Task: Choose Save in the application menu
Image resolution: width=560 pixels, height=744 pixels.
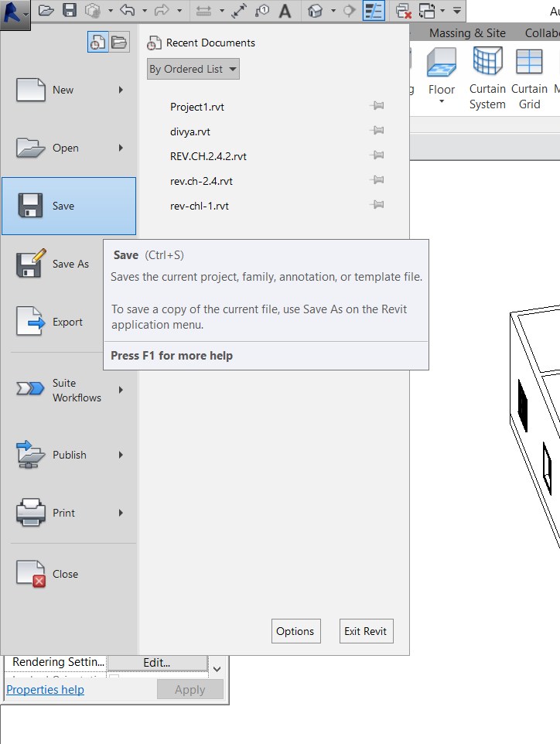Action: coord(69,206)
